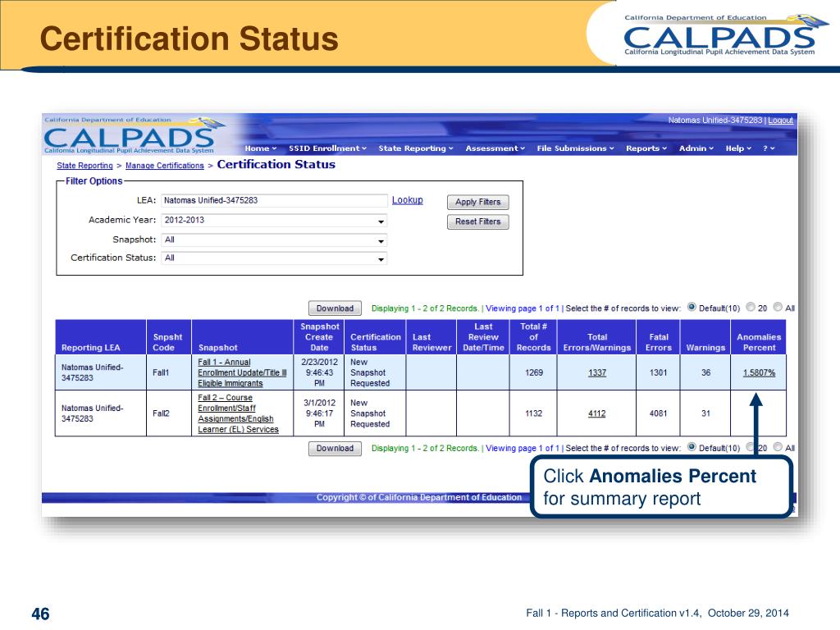Image resolution: width=840 pixels, height=630 pixels.
Task: Click the Download button below the table
Action: point(335,449)
